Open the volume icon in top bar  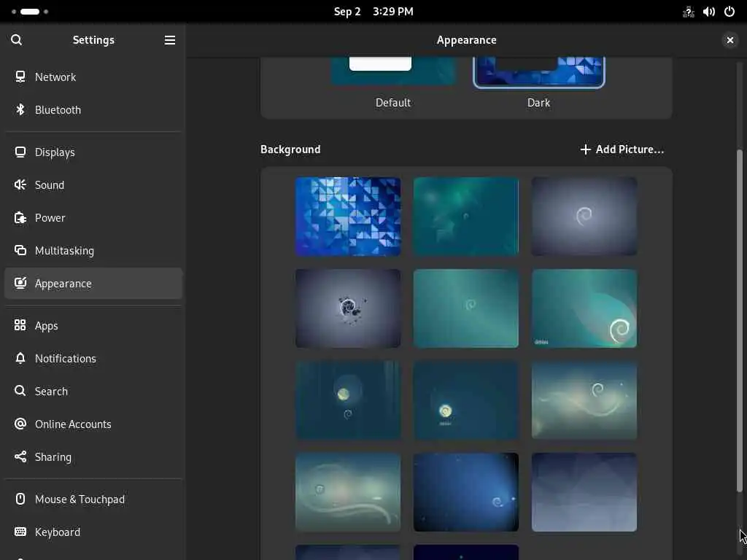point(709,12)
